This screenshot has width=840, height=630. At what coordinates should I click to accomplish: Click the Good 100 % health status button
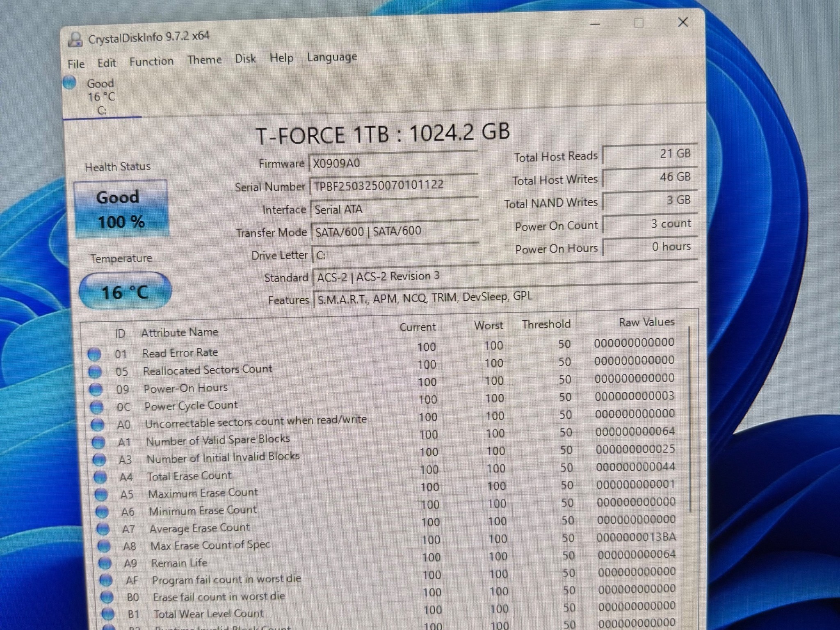121,209
